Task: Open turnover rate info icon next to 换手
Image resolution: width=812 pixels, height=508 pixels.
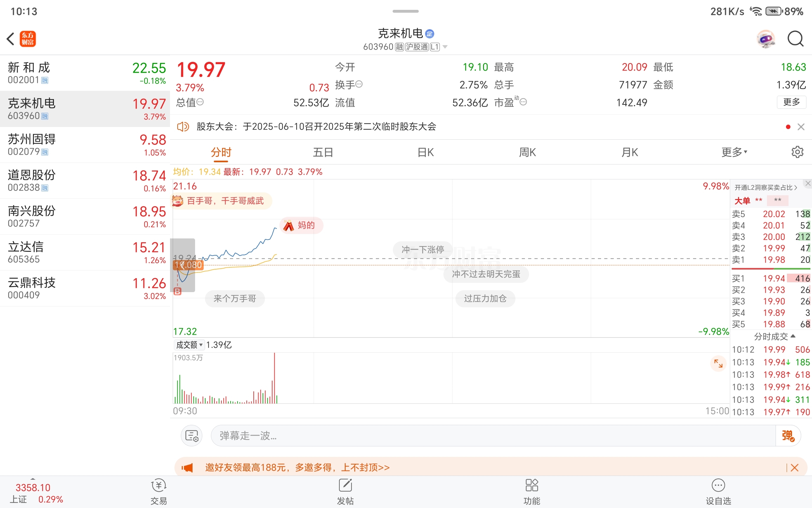Action: tap(359, 84)
